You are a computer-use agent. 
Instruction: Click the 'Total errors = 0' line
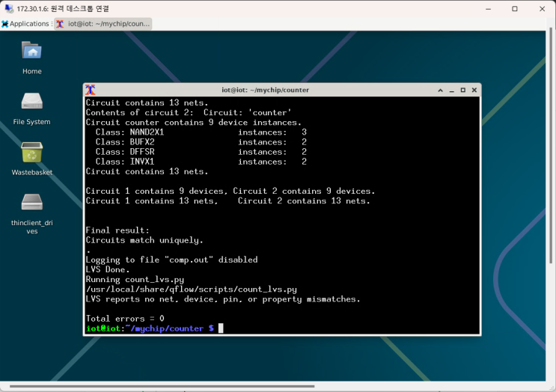pos(125,319)
